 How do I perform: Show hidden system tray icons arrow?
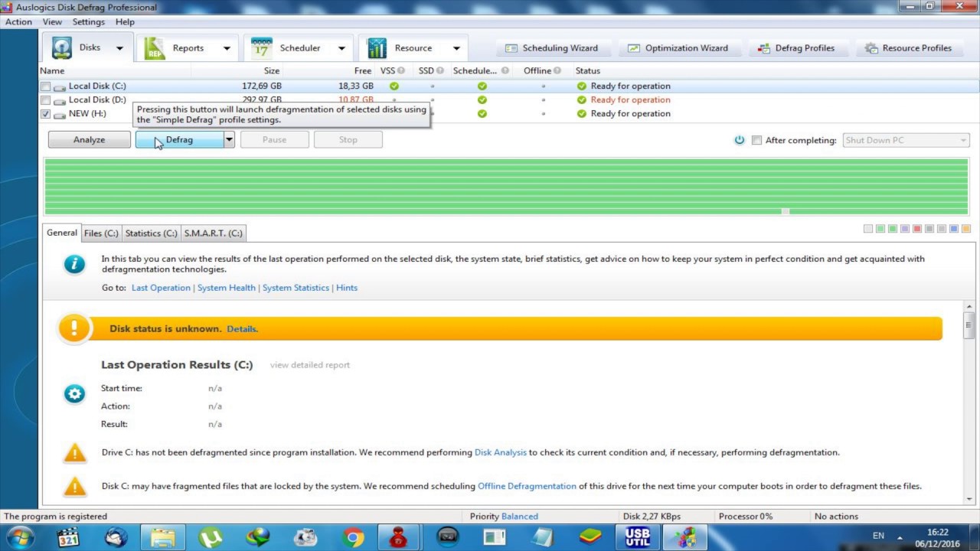[900, 537]
